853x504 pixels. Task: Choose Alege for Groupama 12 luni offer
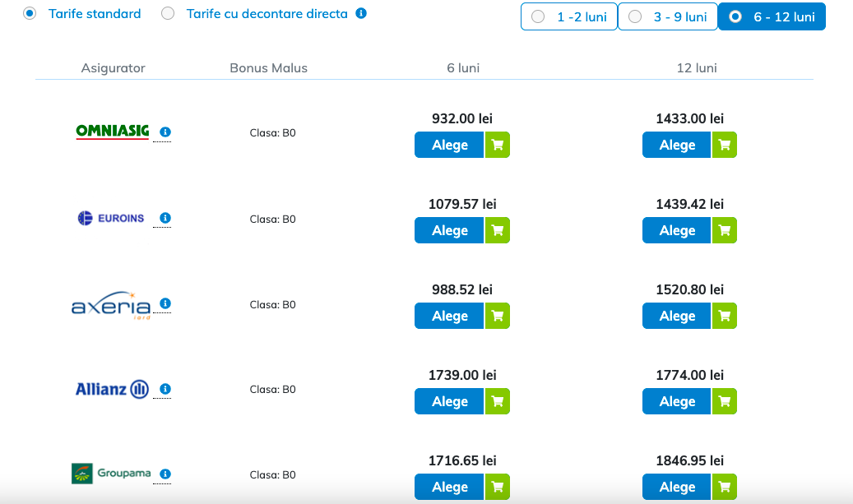click(x=677, y=487)
